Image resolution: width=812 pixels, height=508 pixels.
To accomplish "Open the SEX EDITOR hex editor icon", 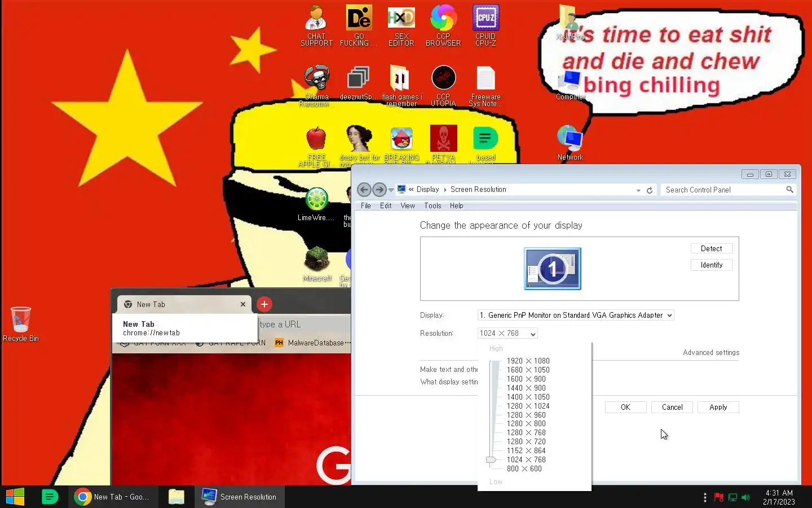I will [401, 26].
